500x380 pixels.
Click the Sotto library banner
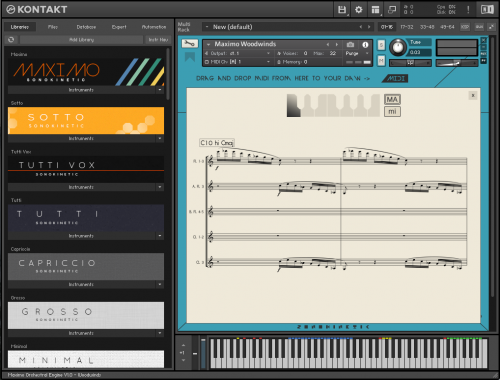tap(86, 120)
